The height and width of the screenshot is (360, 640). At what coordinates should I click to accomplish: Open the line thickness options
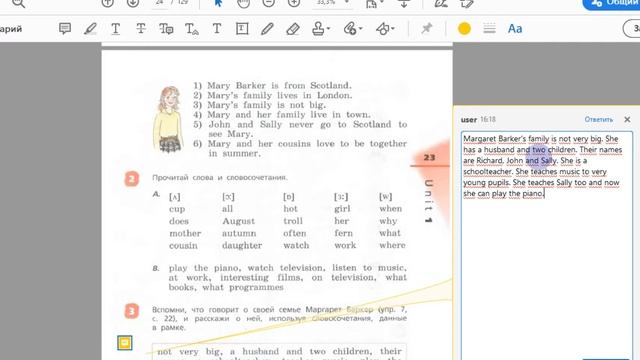click(x=489, y=29)
